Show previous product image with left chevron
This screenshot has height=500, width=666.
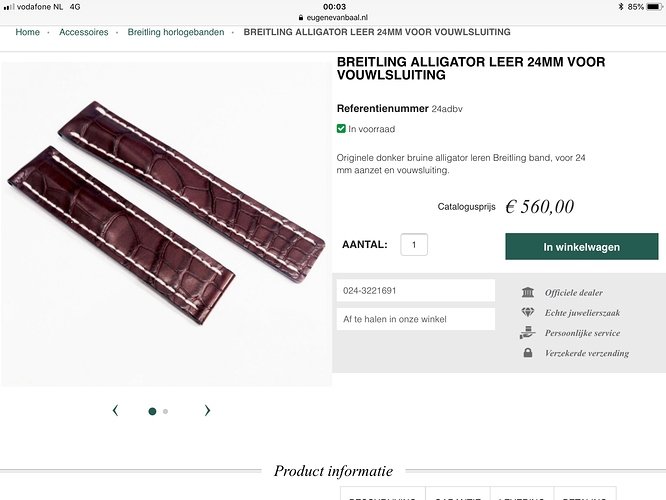[115, 410]
